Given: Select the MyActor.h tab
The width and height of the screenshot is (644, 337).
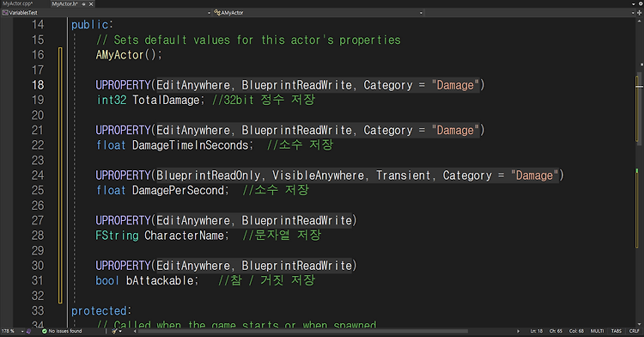Looking at the screenshot, I should 65,3.
